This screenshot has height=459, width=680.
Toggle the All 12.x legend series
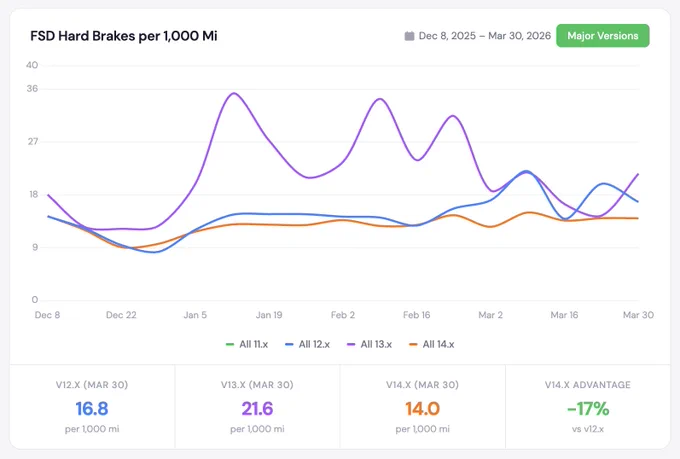pos(307,344)
